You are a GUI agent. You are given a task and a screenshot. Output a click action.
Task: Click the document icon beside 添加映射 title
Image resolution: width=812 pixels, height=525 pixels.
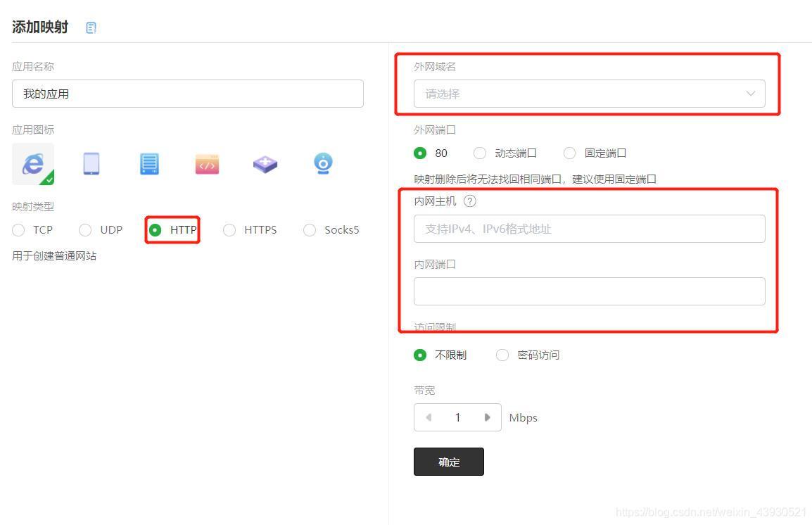(91, 28)
